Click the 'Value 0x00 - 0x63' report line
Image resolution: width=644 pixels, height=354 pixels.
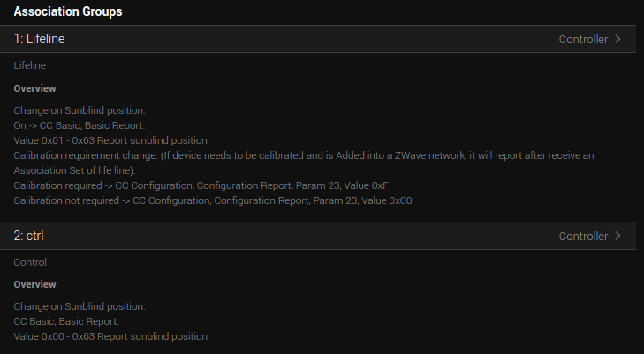coord(110,336)
